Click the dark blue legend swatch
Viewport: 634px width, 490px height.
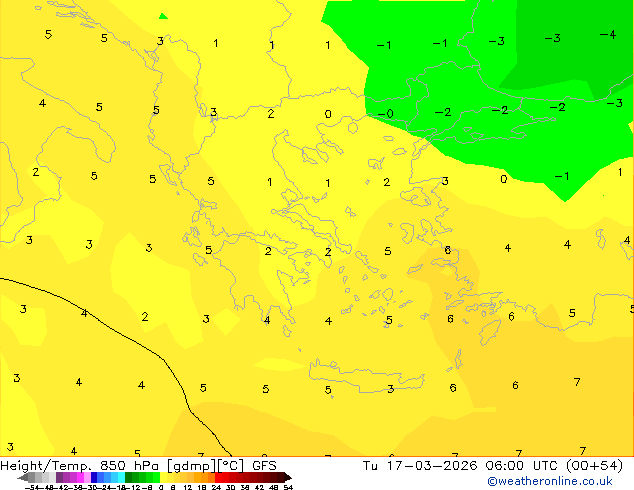coord(94,477)
